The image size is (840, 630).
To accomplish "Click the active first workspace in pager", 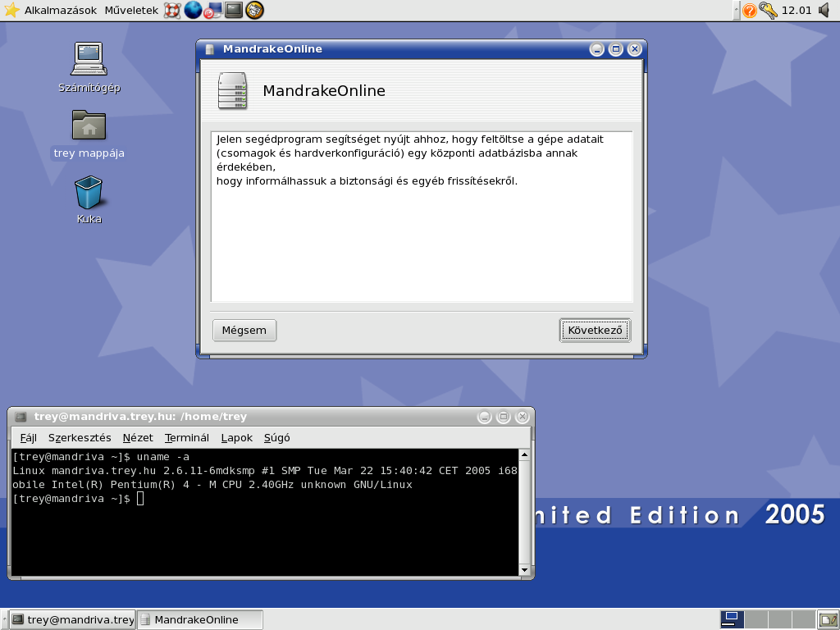I will click(732, 619).
